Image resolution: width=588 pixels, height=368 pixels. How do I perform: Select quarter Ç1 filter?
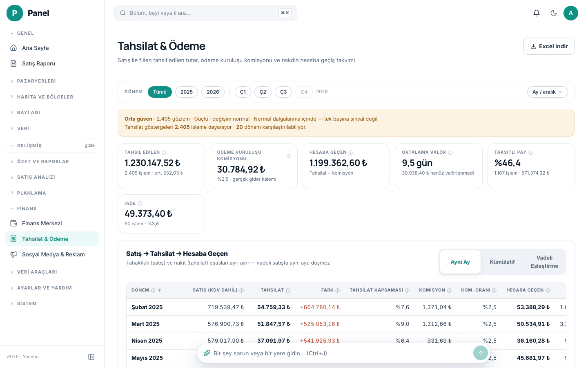[x=243, y=92]
